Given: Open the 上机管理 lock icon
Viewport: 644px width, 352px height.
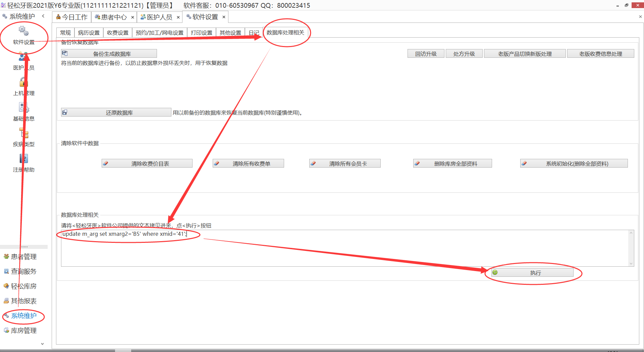Looking at the screenshot, I should click(x=23, y=82).
